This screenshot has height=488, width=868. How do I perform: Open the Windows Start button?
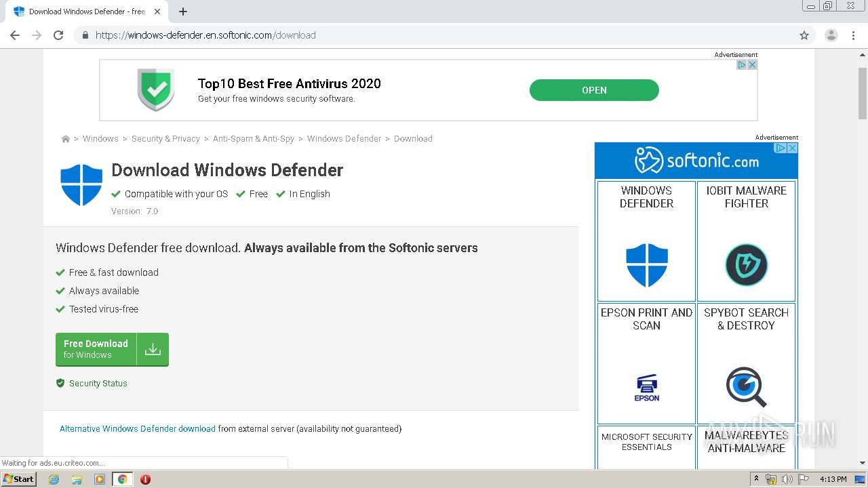pyautogui.click(x=18, y=479)
